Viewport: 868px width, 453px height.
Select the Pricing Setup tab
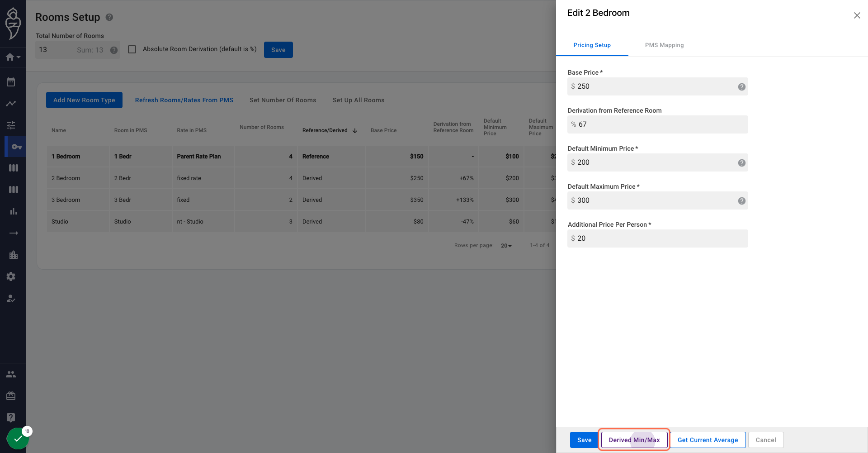592,45
